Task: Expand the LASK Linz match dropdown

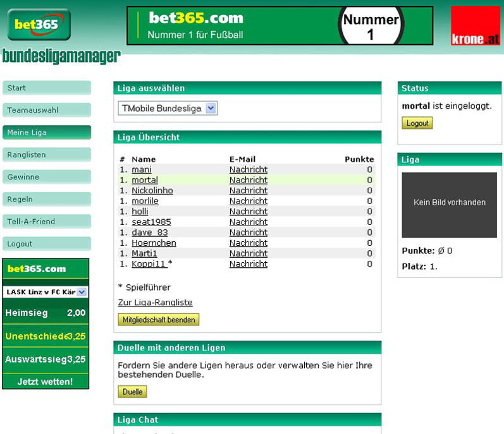Action: 46,292
